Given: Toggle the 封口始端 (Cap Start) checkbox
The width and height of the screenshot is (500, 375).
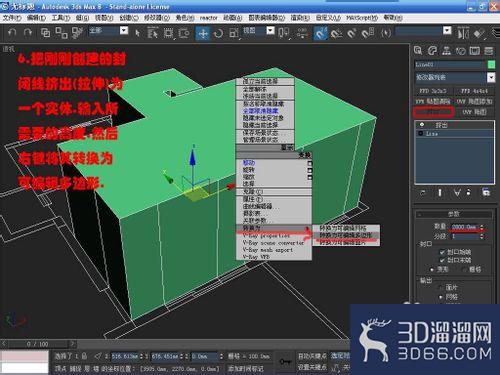Looking at the screenshot, I should point(442,252).
